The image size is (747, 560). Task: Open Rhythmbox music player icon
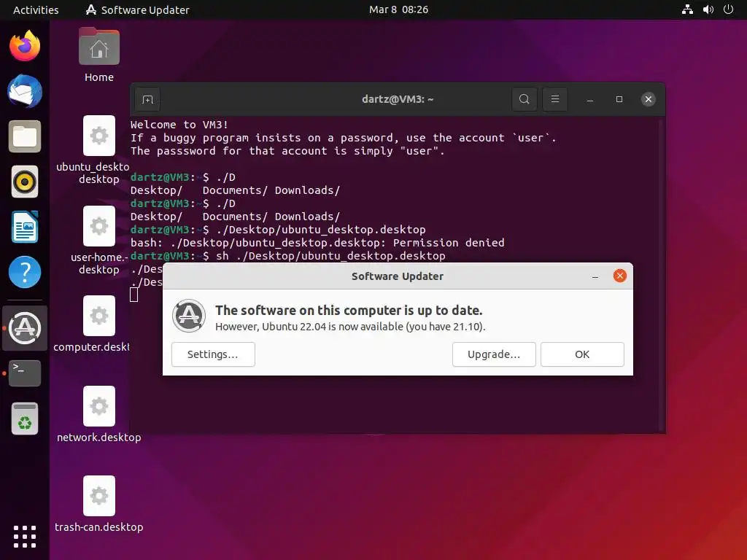(x=25, y=182)
